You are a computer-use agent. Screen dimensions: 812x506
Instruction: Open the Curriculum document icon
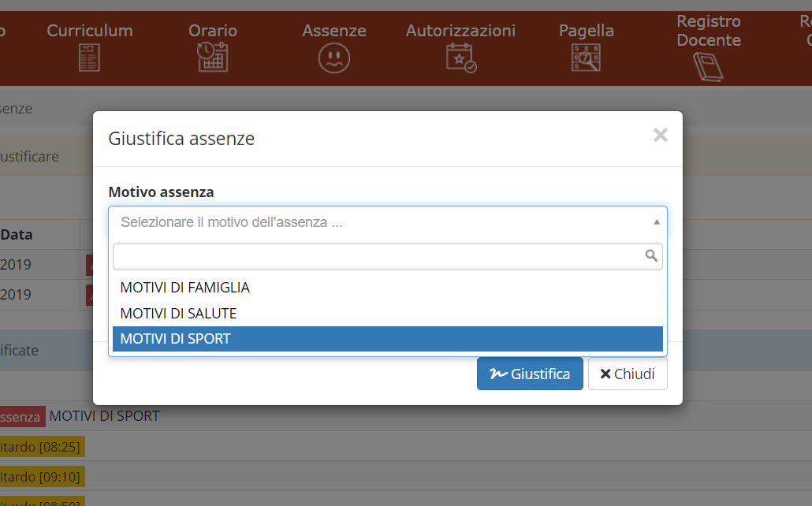[x=89, y=58]
